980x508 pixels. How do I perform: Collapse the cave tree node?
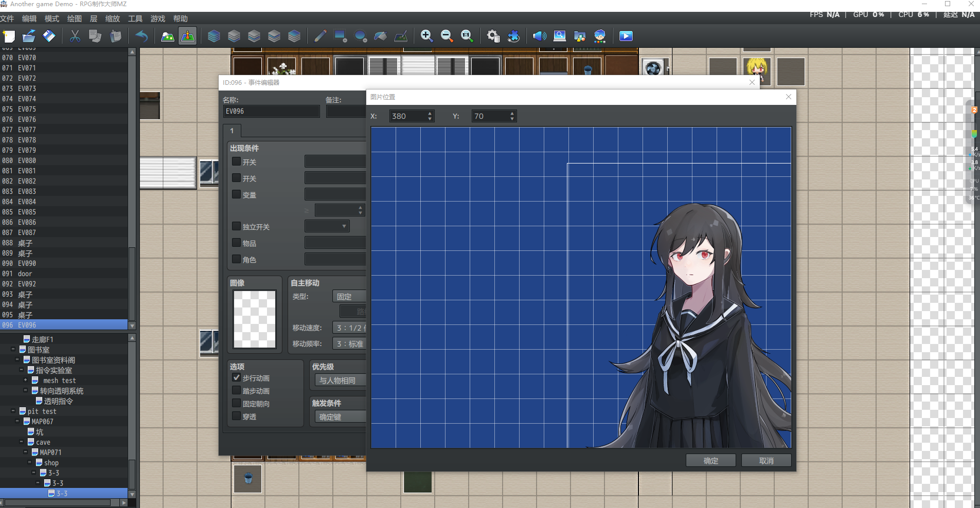pos(21,442)
